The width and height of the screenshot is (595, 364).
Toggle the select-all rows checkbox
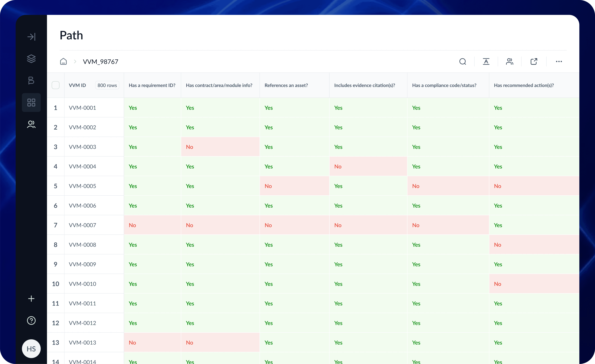[x=56, y=85]
